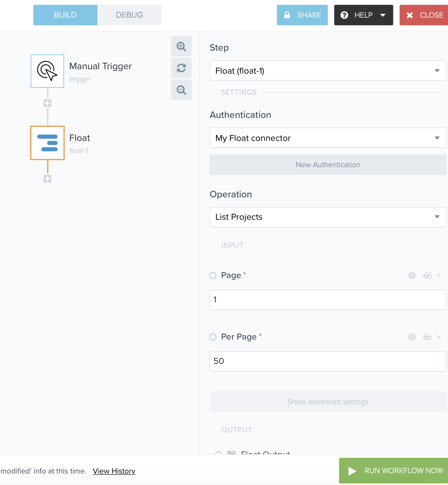Expand the Authentication dropdown My Float connector

click(x=328, y=138)
